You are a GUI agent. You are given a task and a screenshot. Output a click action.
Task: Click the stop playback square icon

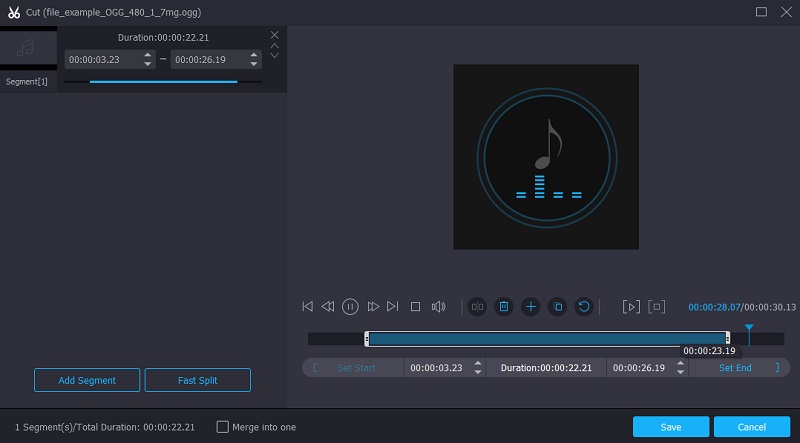coord(415,306)
